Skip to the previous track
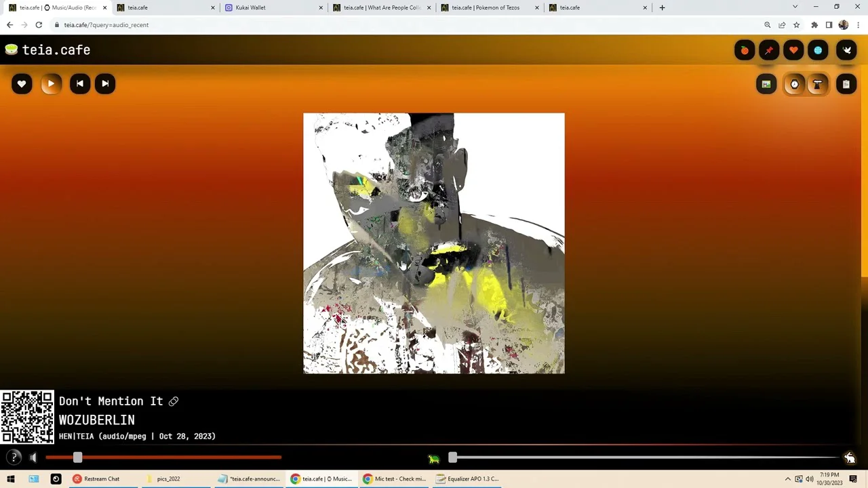 pyautogui.click(x=80, y=84)
